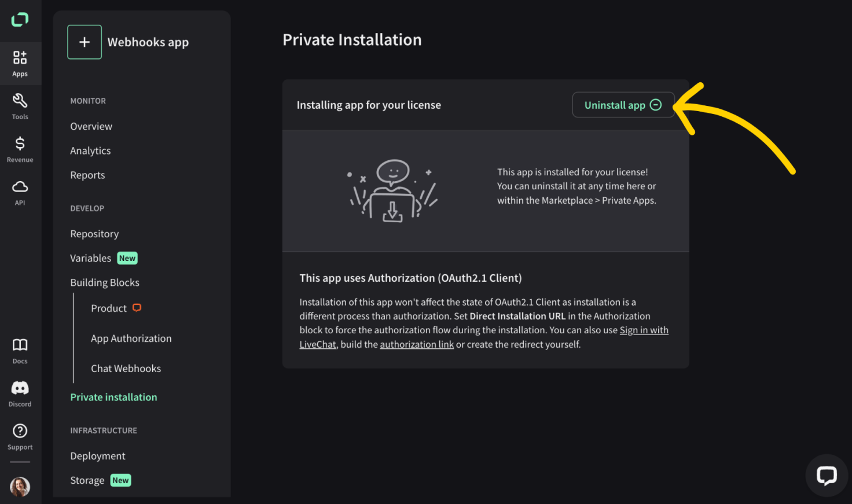Expand Building Blocks section
This screenshot has width=852, height=504.
(x=105, y=282)
